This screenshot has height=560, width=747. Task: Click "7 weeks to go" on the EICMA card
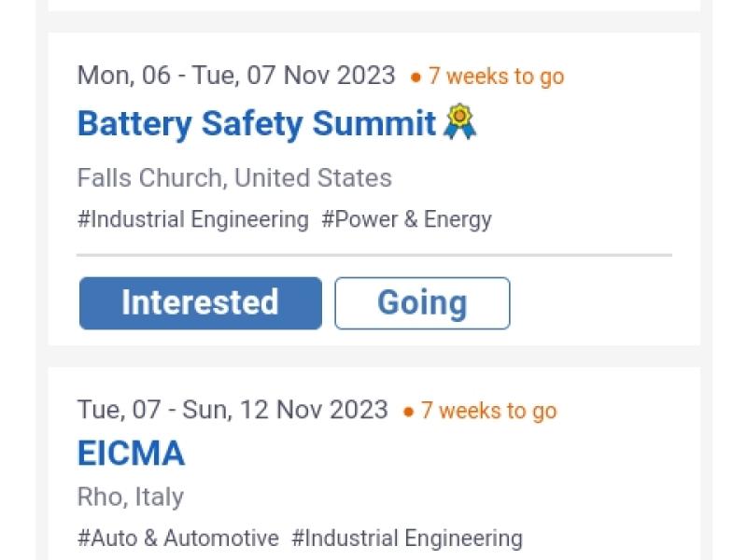pos(488,411)
